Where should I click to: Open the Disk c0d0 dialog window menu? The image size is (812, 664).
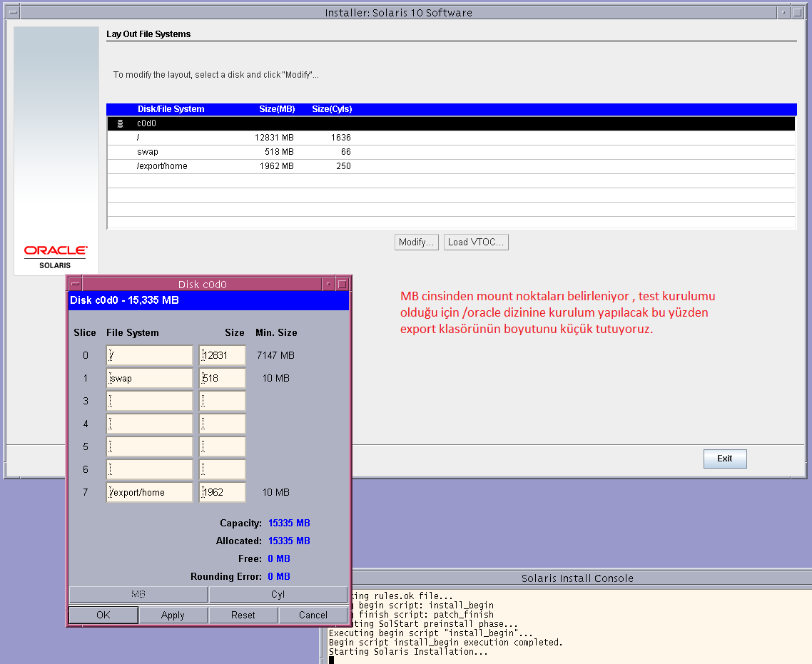(x=75, y=284)
